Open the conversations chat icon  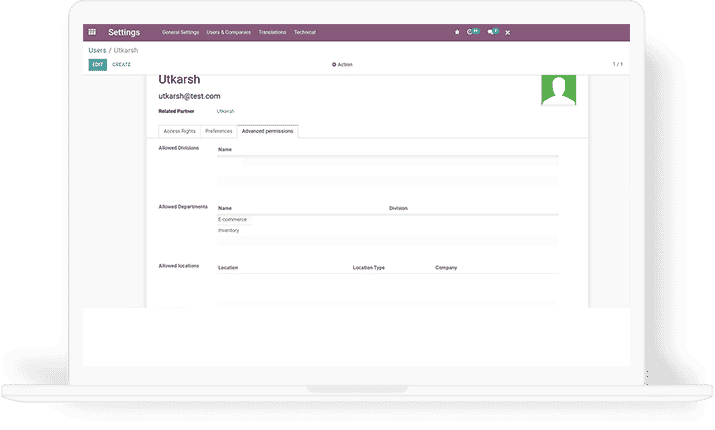492,32
